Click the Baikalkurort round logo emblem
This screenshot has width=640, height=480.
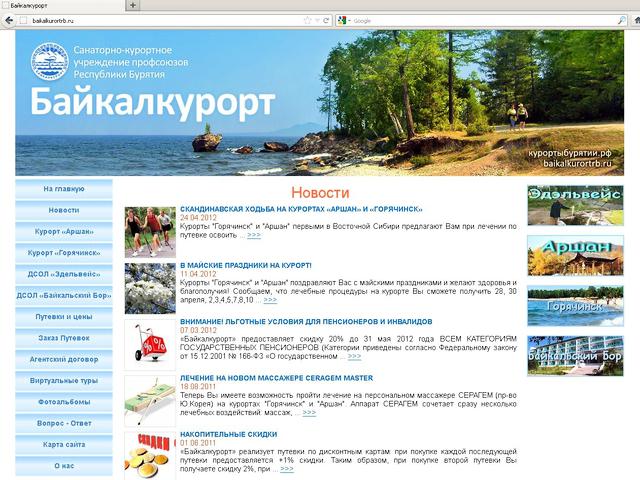pyautogui.click(x=50, y=61)
